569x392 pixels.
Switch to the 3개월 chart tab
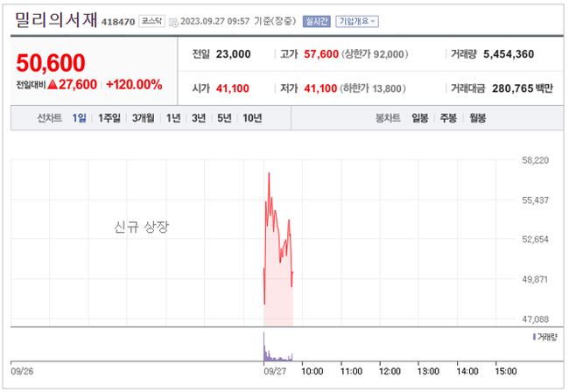pyautogui.click(x=143, y=118)
